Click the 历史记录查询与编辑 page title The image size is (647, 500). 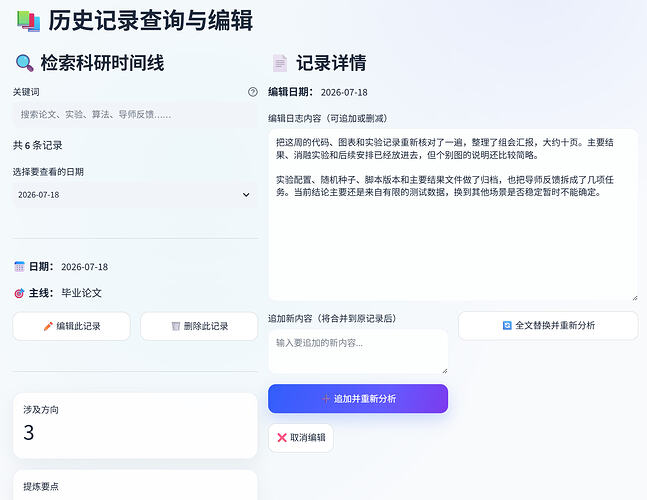(151, 21)
